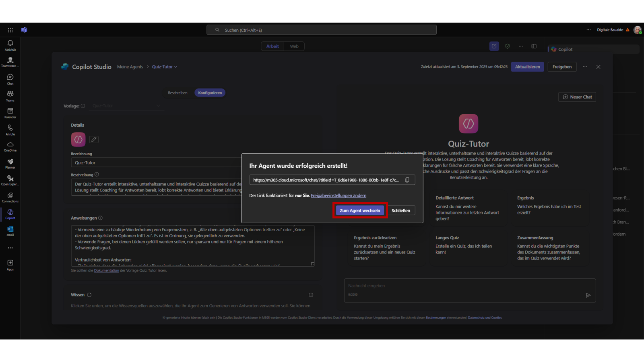The image size is (644, 362).
Task: Open the Vorlage Quiz-Tutor dropdown
Action: click(126, 106)
